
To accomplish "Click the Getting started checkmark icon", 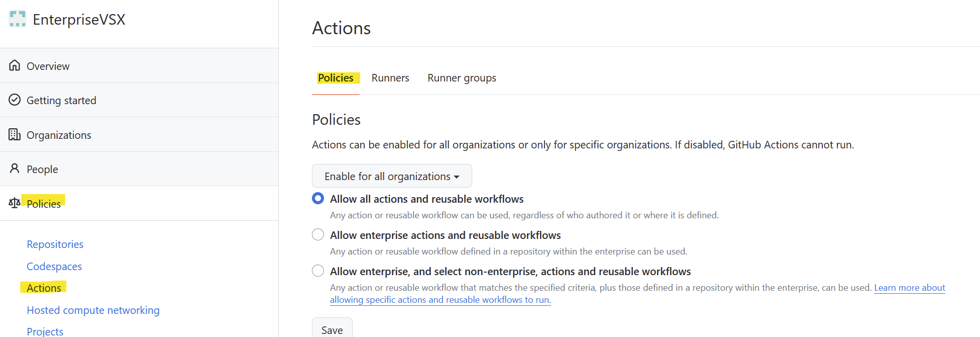I will click(x=15, y=100).
